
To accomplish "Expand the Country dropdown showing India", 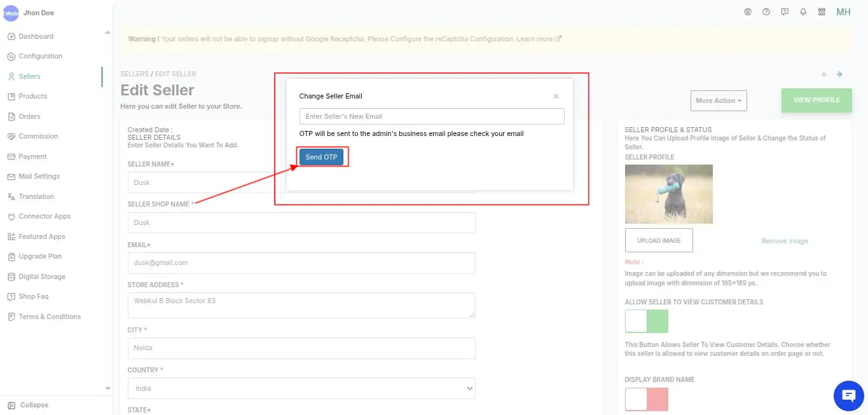I will tap(301, 388).
